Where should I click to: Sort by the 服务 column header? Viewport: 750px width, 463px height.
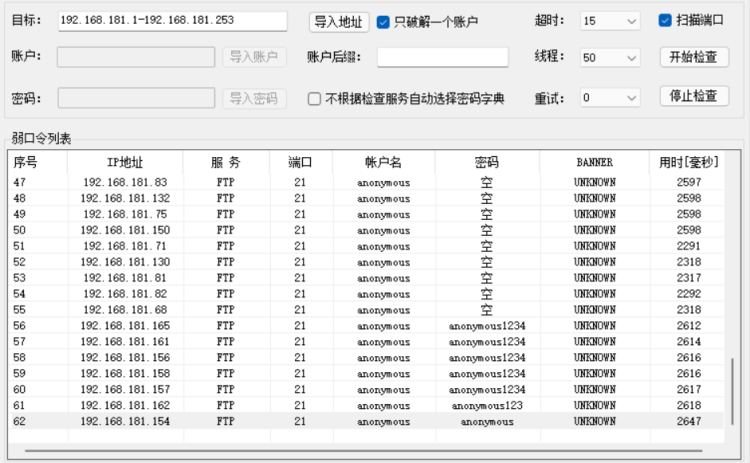(x=226, y=162)
